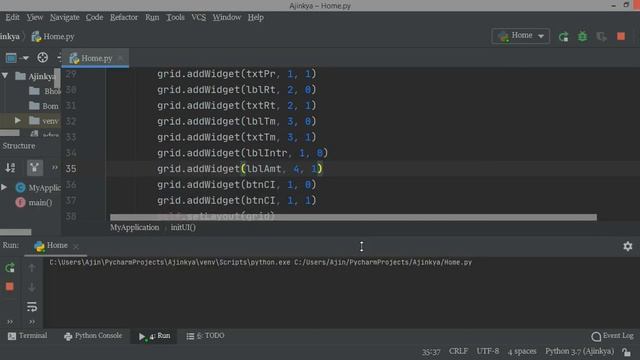Rerun Home with the green toolbar icon
Screen dimensions: 640x360
564,37
